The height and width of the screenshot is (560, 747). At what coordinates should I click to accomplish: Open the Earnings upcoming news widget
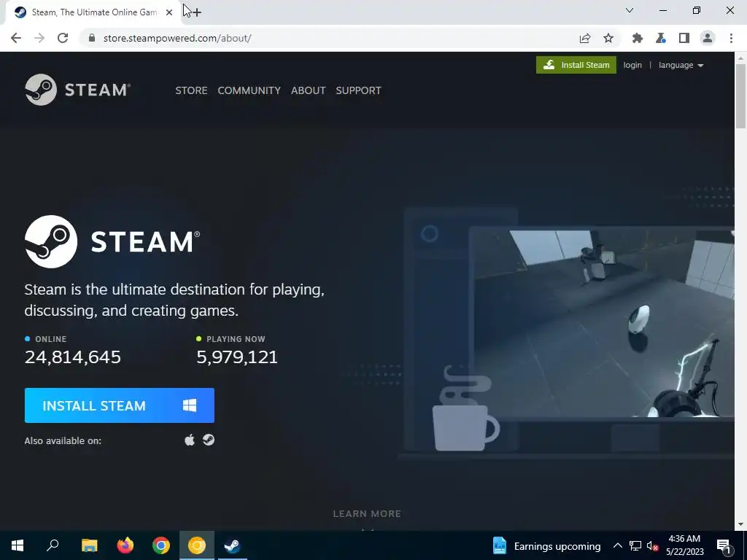(546, 545)
